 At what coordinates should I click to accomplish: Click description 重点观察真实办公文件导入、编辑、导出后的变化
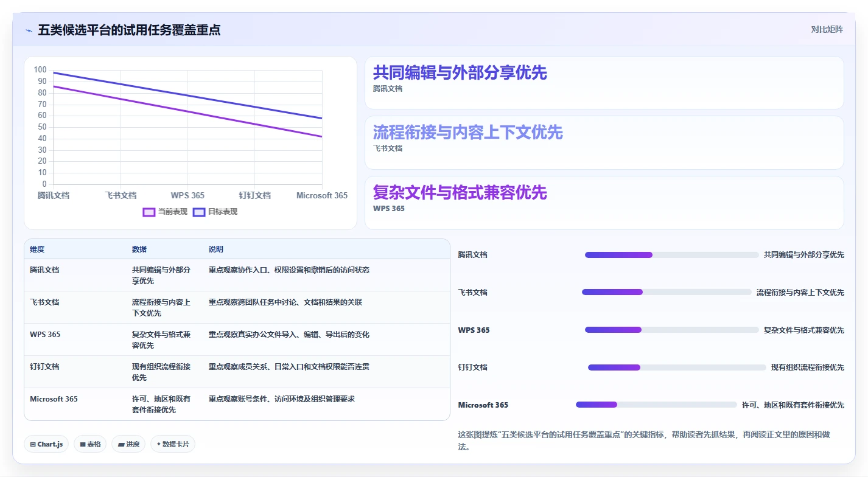(289, 334)
